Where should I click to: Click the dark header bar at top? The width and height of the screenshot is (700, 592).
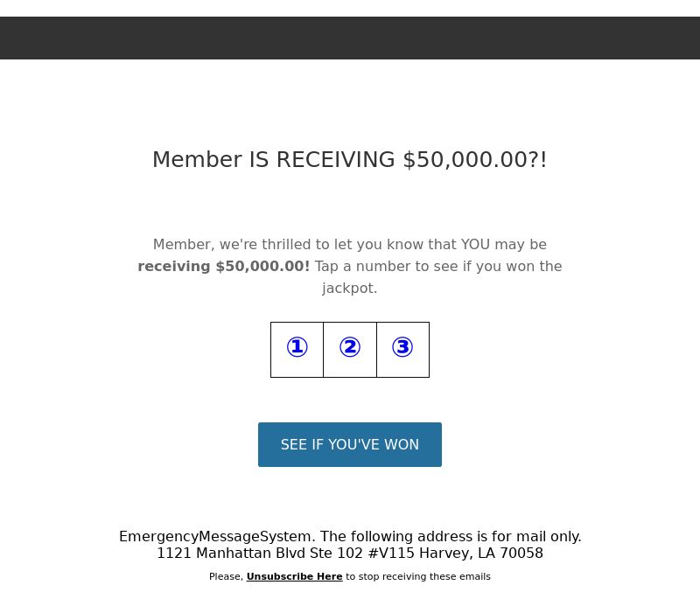[350, 38]
